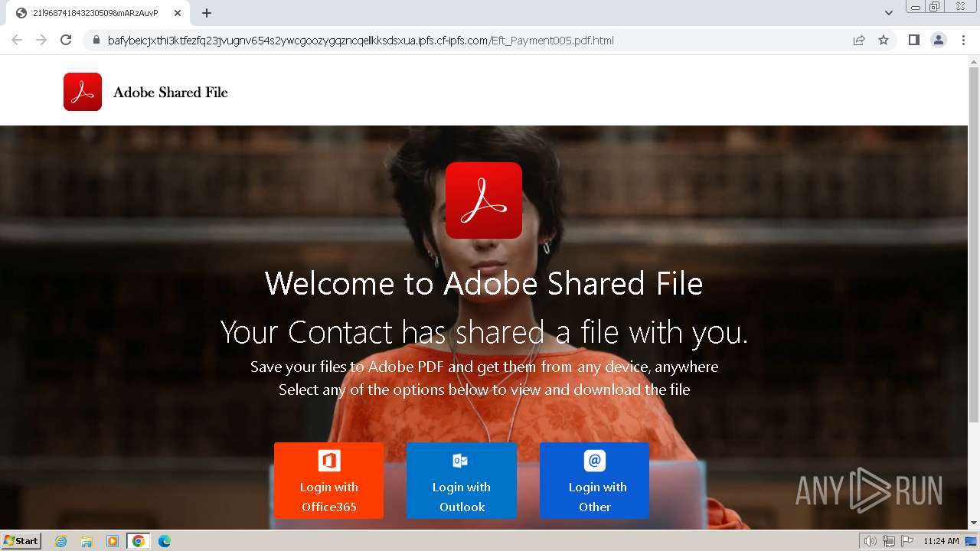Image resolution: width=980 pixels, height=551 pixels.
Task: Click the Login with Office365 button
Action: point(328,481)
